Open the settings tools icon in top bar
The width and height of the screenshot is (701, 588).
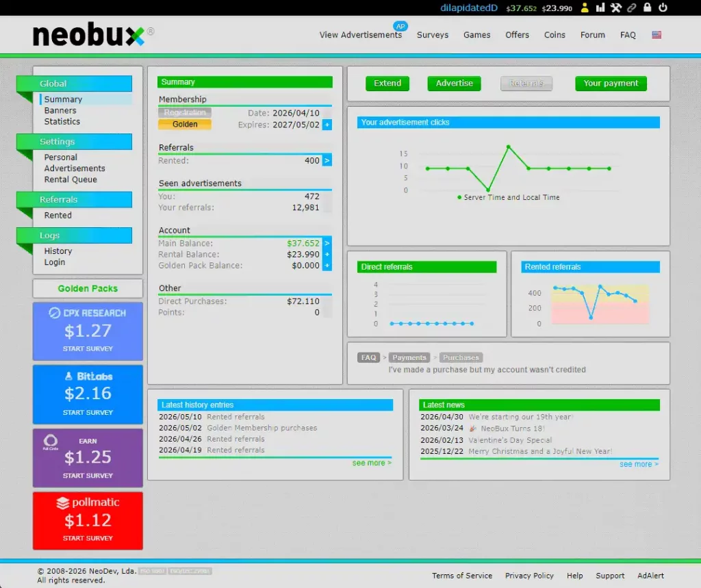[x=615, y=8]
